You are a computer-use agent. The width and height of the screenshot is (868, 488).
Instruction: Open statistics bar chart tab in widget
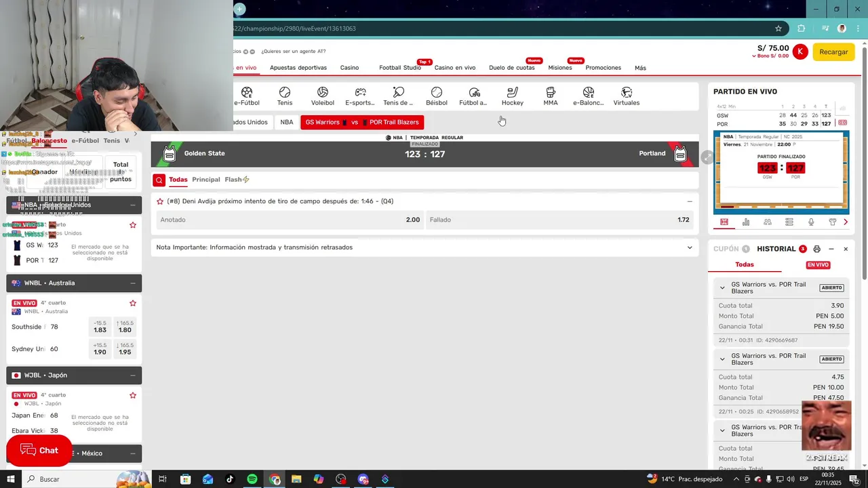tap(746, 222)
